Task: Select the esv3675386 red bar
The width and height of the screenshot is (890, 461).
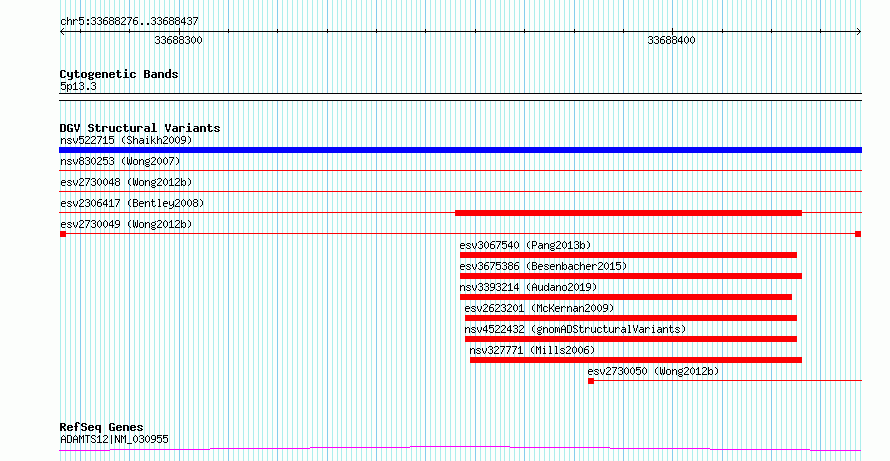Action: pyautogui.click(x=631, y=276)
